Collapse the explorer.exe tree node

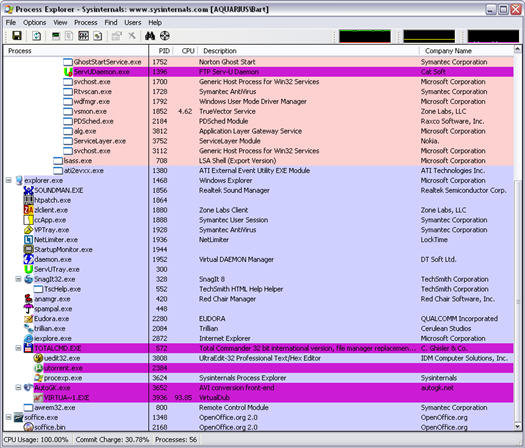(x=8, y=180)
